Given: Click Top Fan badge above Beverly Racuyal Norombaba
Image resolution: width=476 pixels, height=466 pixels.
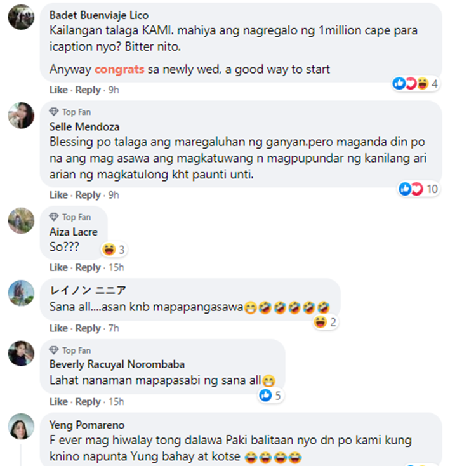Looking at the screenshot, I should pyautogui.click(x=70, y=350).
